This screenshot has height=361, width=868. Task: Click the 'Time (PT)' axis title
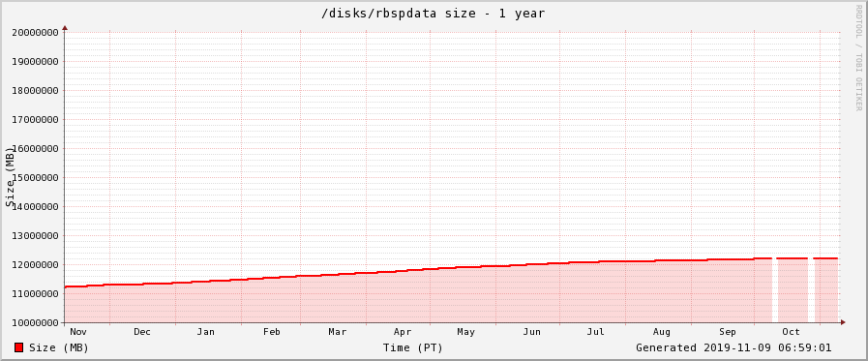click(413, 347)
